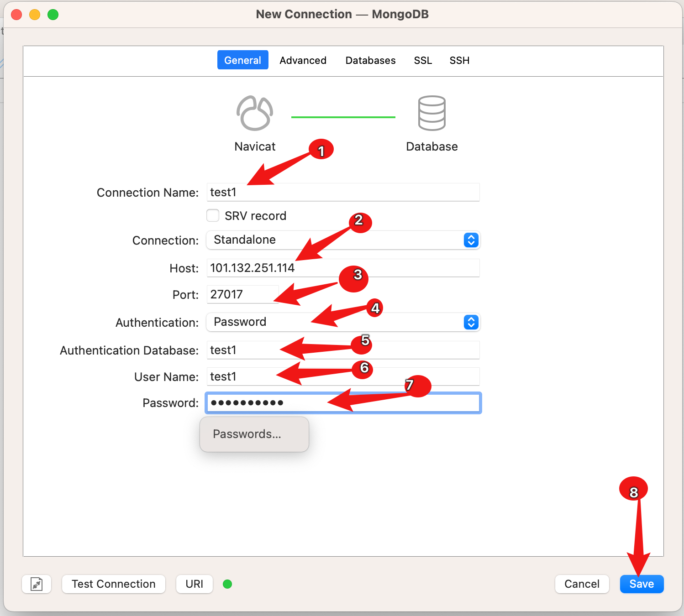Open the Authentication dropdown showing Password

click(x=343, y=322)
